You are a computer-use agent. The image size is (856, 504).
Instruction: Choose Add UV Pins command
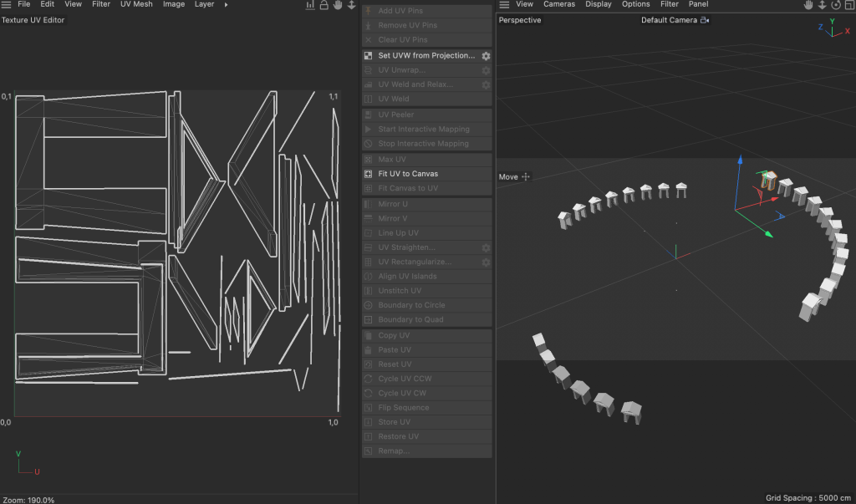pos(427,11)
